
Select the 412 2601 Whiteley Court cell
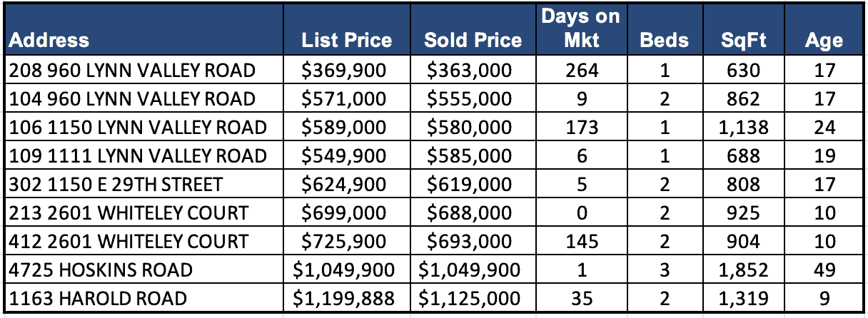pyautogui.click(x=128, y=242)
